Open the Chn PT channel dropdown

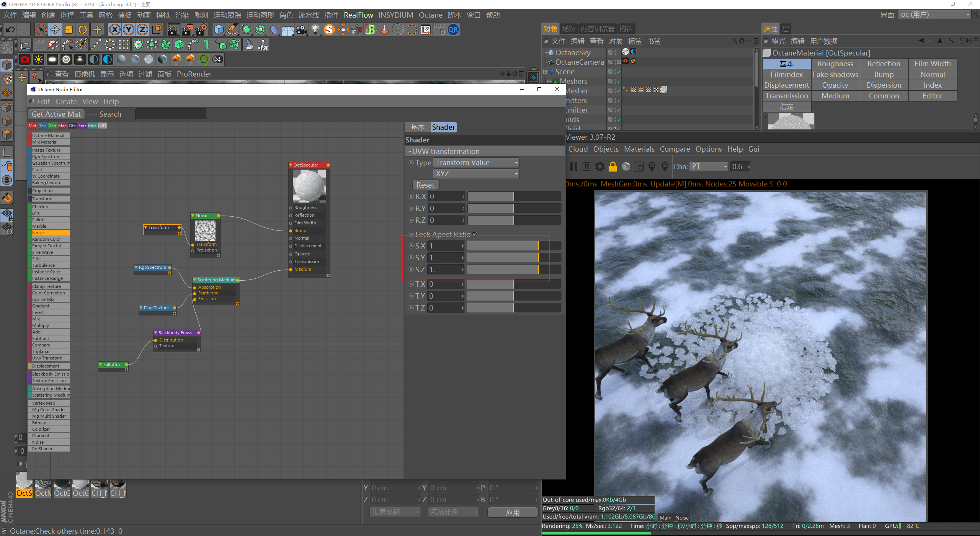708,167
